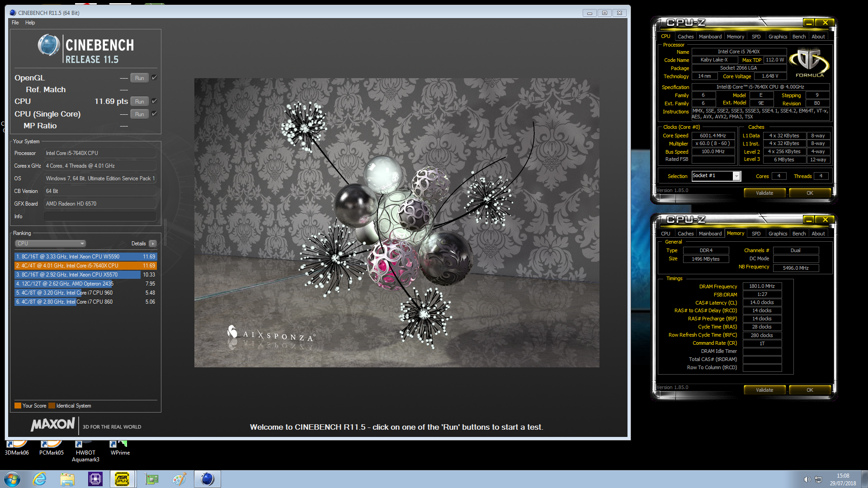Select the WPrime desktop shortcut
Screen dimensions: 868x488
click(x=120, y=449)
